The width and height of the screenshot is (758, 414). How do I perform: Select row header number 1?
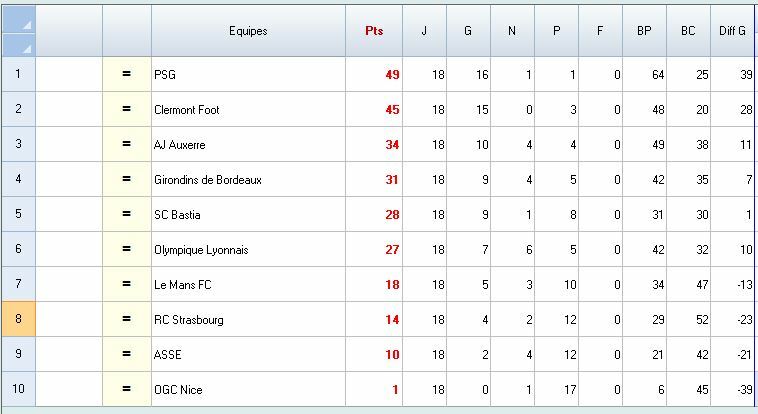(18, 75)
